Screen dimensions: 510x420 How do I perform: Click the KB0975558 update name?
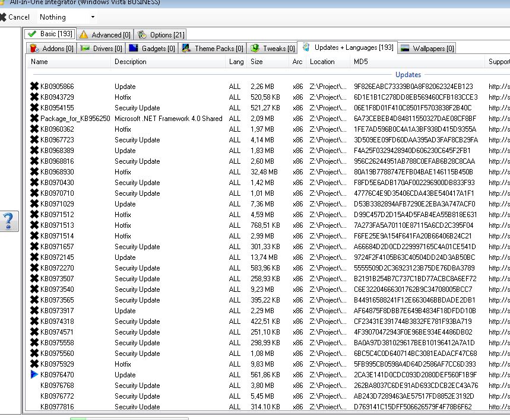[x=57, y=343]
